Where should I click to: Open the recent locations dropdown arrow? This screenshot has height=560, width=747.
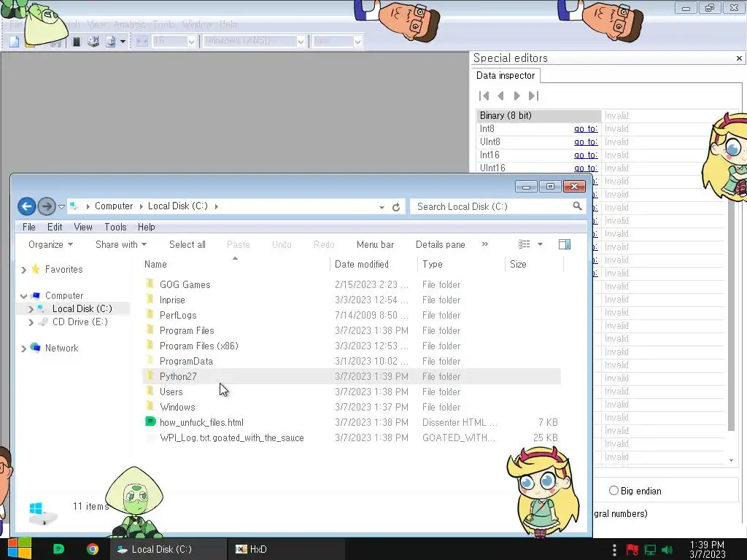61,206
